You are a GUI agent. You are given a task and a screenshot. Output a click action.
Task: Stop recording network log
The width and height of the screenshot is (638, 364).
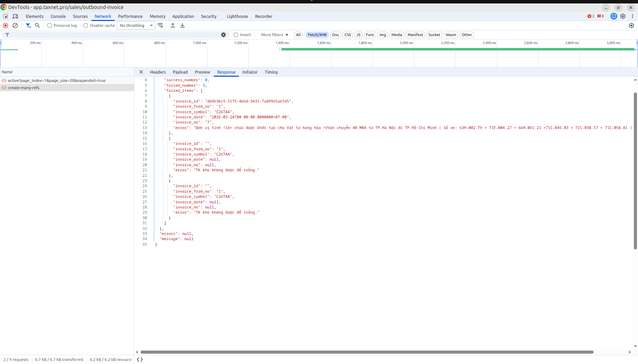pos(6,25)
